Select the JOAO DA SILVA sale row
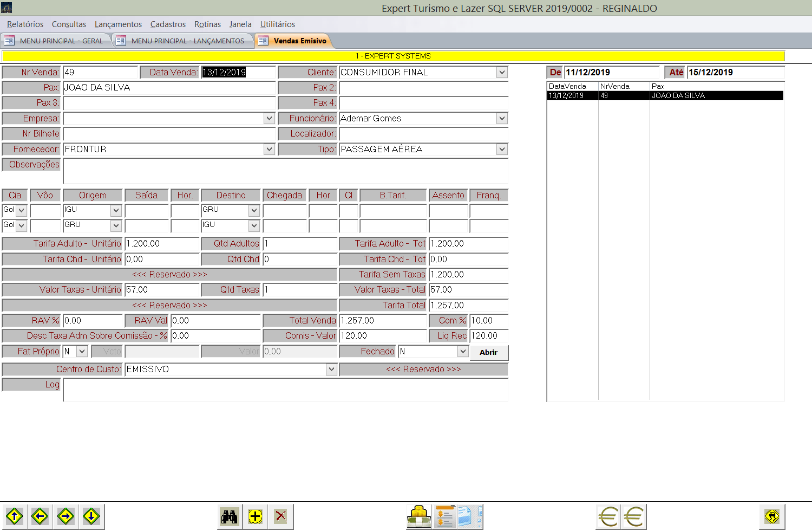Image resolution: width=812 pixels, height=531 pixels. [665, 96]
